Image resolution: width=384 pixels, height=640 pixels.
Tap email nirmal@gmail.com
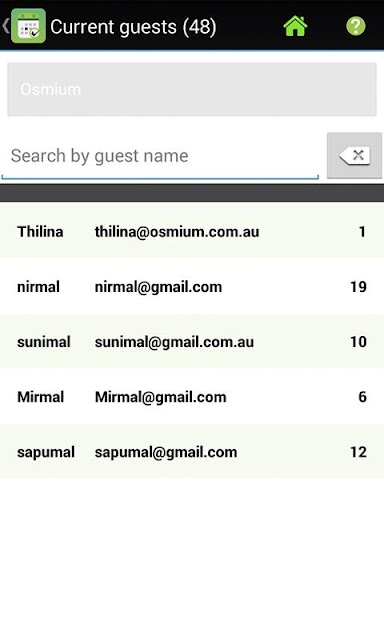(158, 287)
